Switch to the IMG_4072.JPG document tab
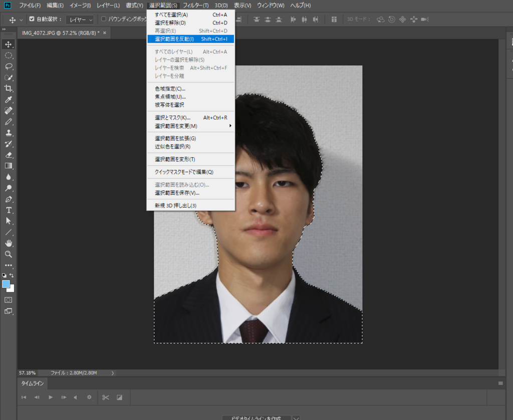 point(61,33)
